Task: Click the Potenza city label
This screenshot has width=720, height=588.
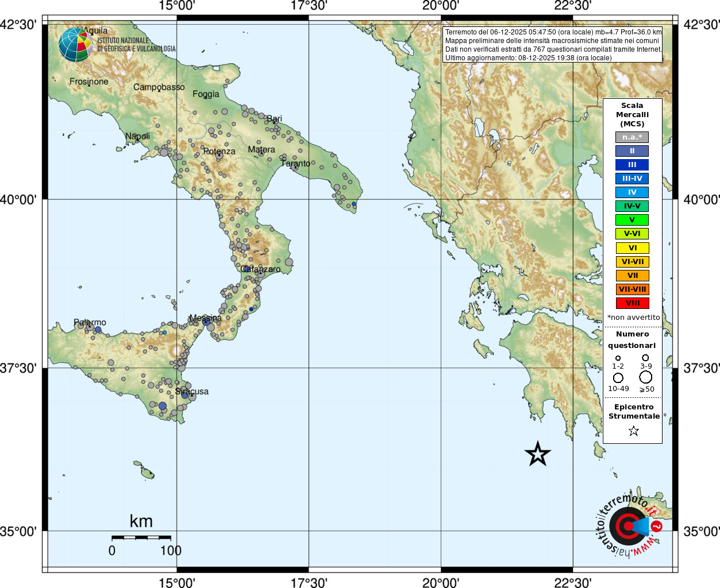Action: 219,152
